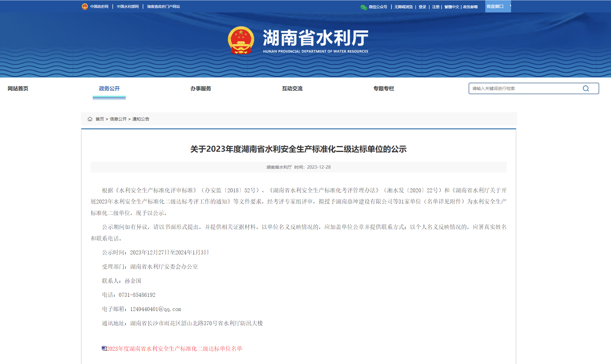Expand the 省直窗口 dropdown
This screenshot has height=364, width=611.
click(x=498, y=6)
